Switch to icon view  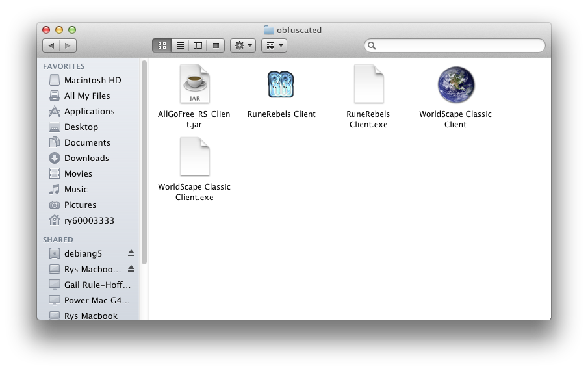[x=162, y=45]
